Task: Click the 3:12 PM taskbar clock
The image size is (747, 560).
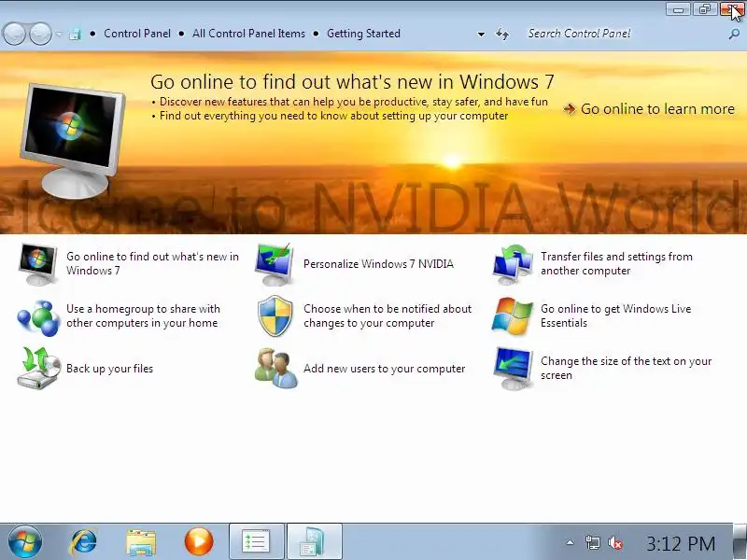Action: pyautogui.click(x=681, y=543)
